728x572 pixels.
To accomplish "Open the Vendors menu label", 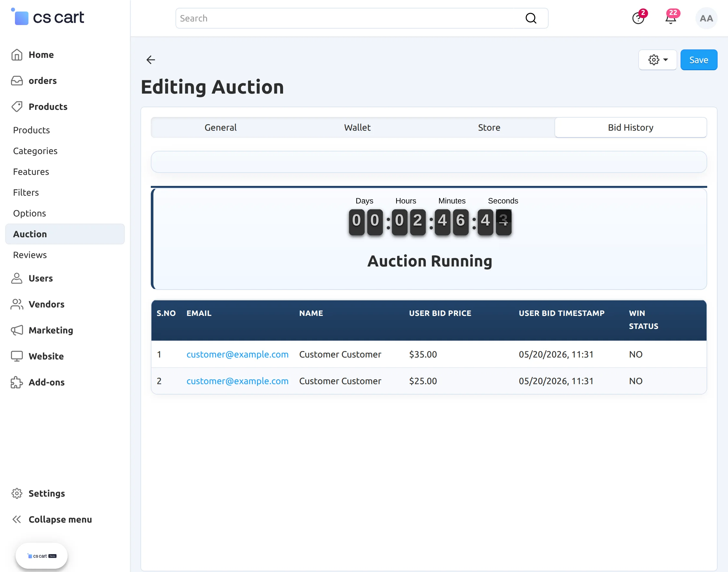I will 46,305.
